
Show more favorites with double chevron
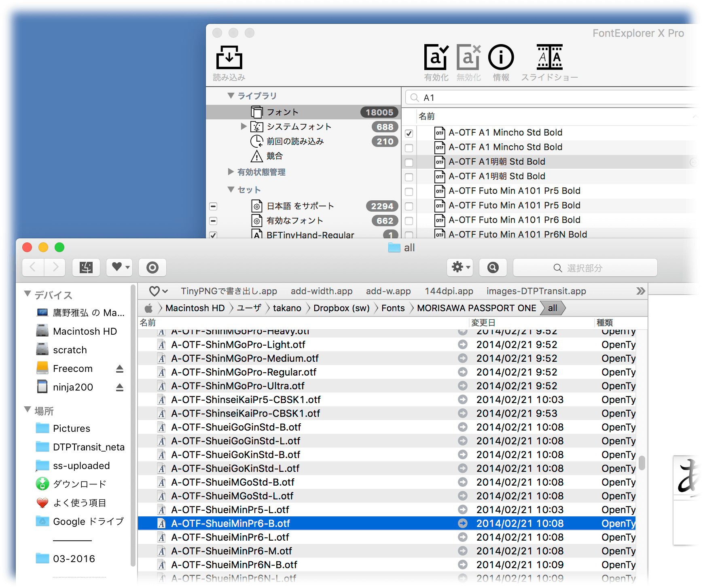(640, 291)
